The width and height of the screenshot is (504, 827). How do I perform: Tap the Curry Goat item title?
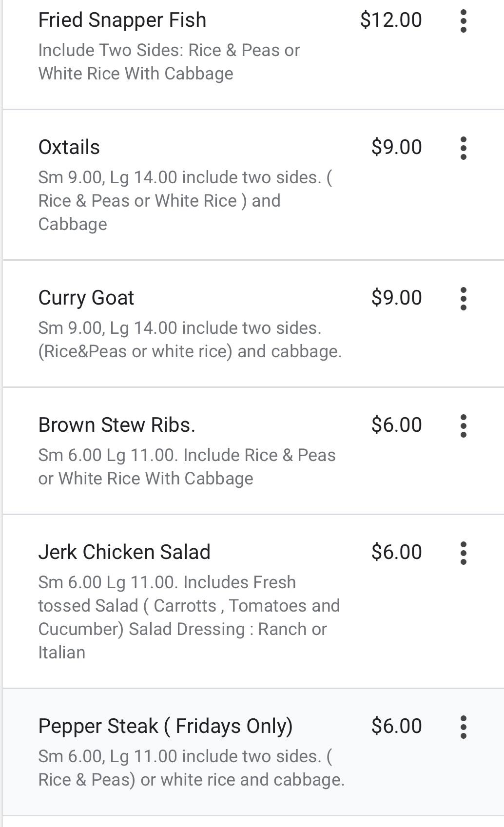(x=86, y=298)
